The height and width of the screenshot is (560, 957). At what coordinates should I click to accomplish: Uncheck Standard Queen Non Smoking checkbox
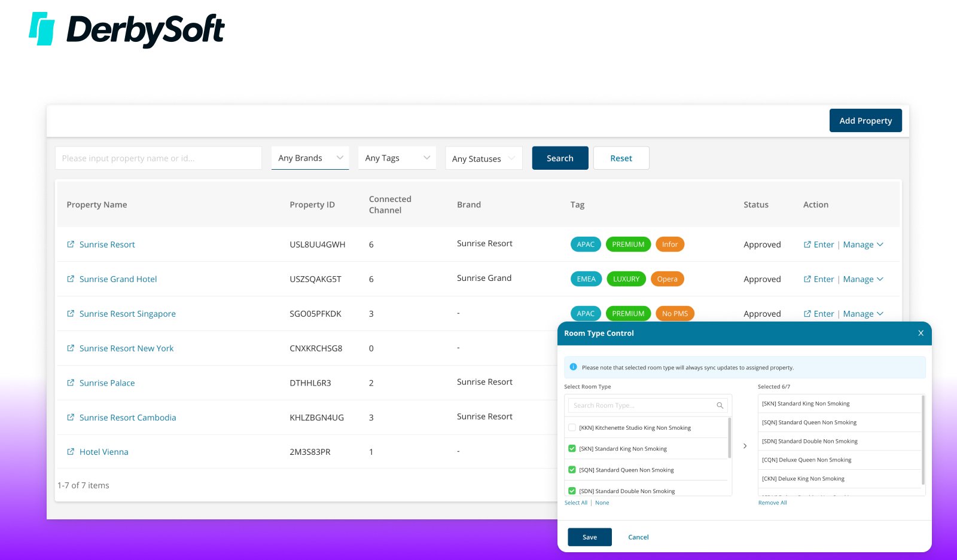[x=572, y=470]
